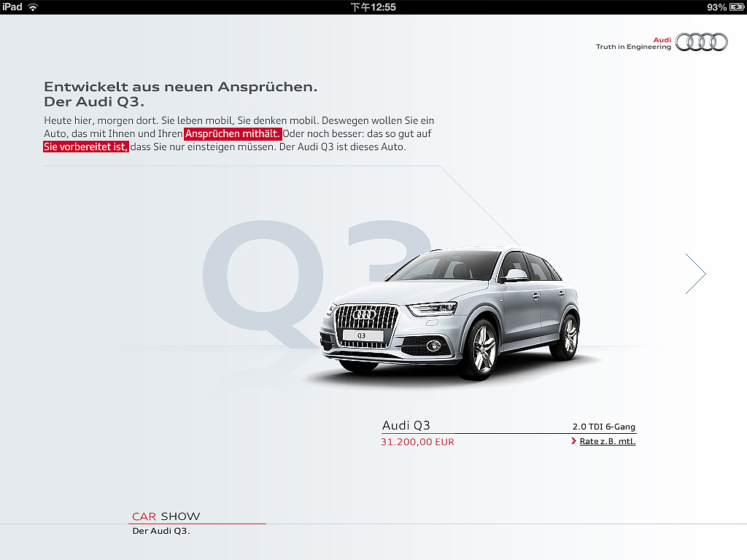
Task: Click the Audi Q3 model name label
Action: click(x=406, y=424)
